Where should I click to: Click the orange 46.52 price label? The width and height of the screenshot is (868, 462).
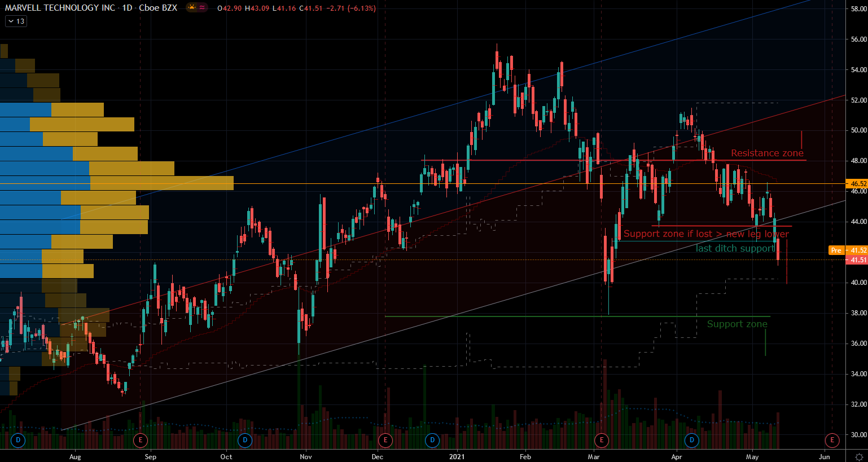click(857, 184)
